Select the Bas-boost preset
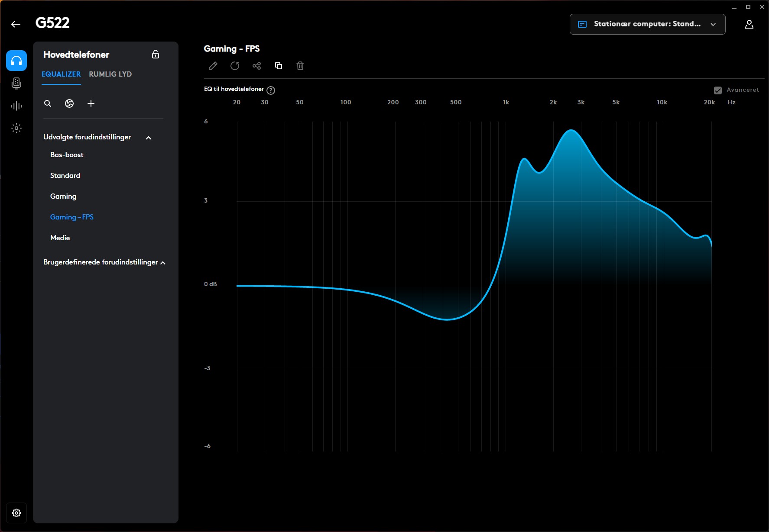This screenshot has width=769, height=532. point(67,155)
